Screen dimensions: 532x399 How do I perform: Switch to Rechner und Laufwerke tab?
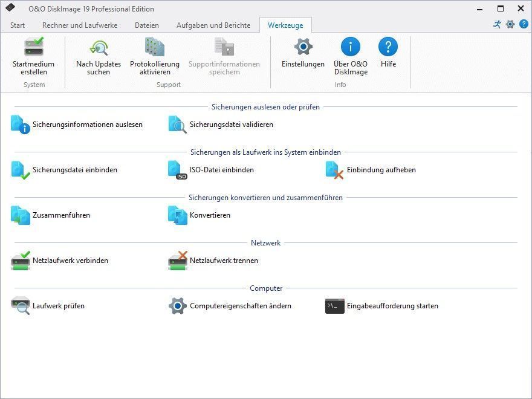(80, 25)
